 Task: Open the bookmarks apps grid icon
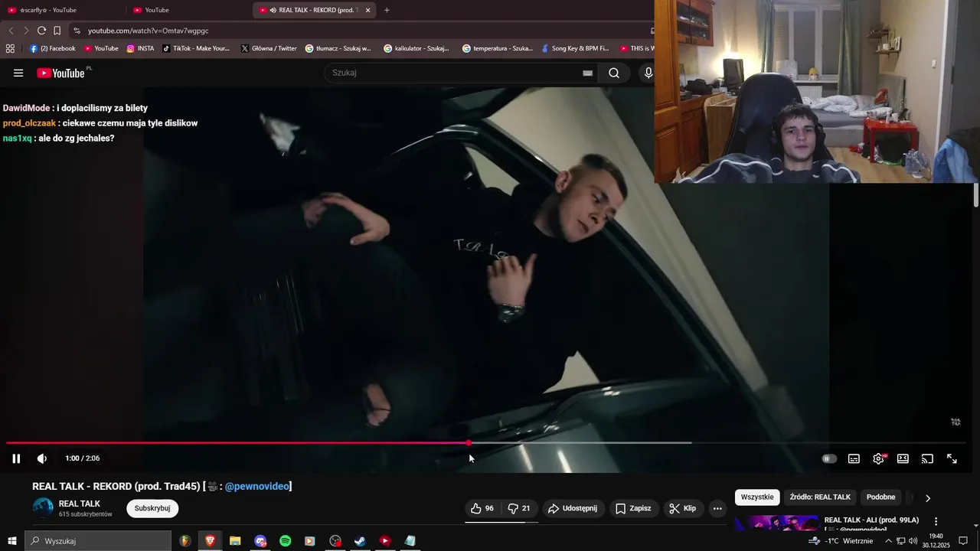(x=10, y=48)
